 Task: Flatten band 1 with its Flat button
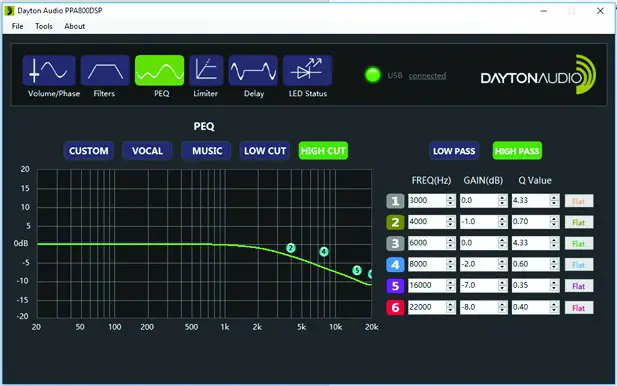coord(579,201)
